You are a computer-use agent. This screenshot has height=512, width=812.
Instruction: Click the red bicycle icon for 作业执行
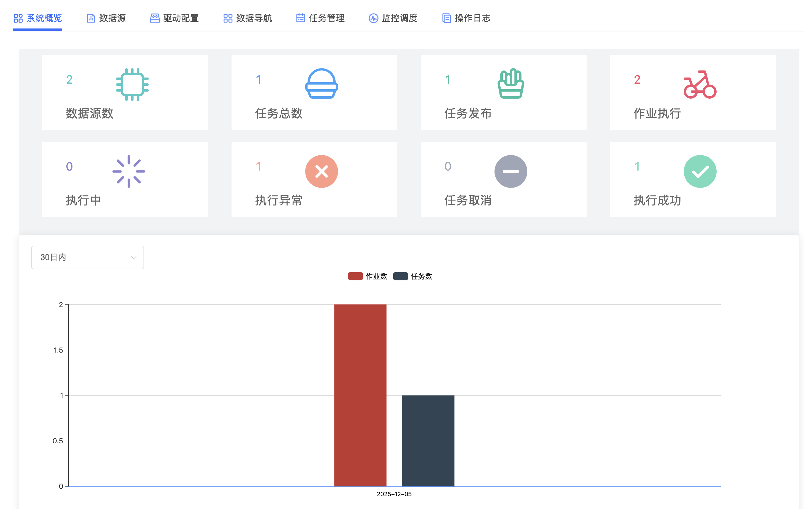pos(700,84)
